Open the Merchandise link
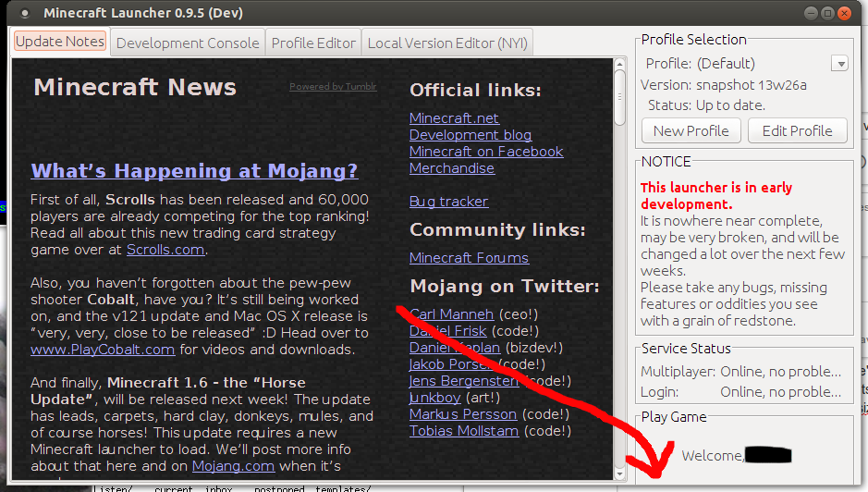 tap(452, 168)
